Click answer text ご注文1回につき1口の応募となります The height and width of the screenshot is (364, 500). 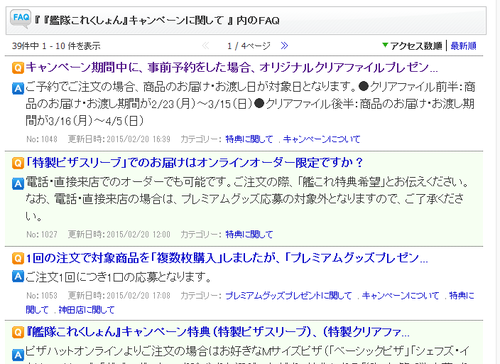click(x=118, y=277)
